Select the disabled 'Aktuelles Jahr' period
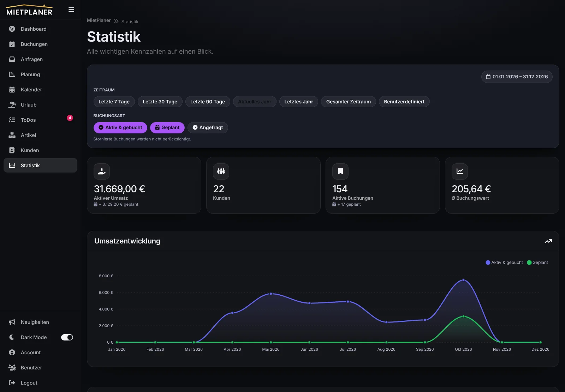The height and width of the screenshot is (392, 565). (255, 102)
